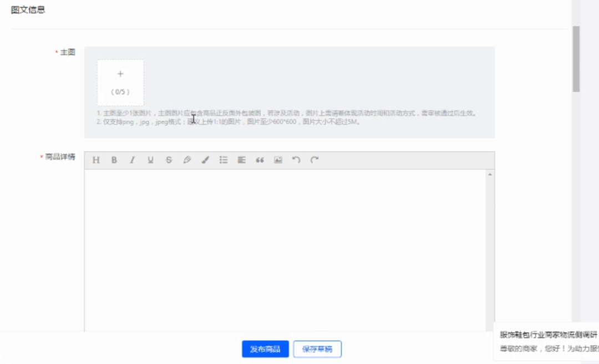Open the text alignment icon

(x=241, y=160)
